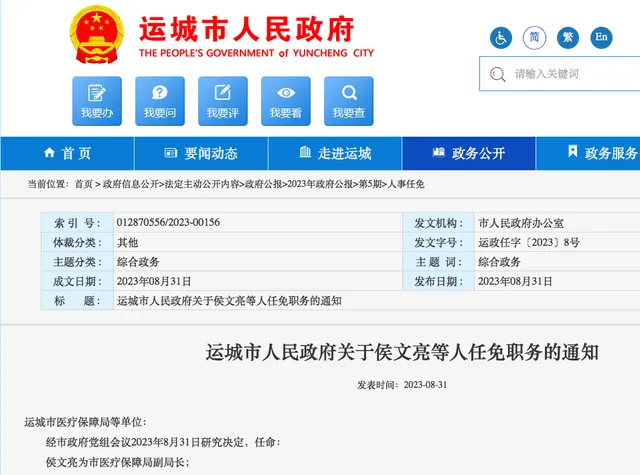Open the 走进运城 navigation tab
Image resolution: width=640 pixels, height=475 pixels.
pyautogui.click(x=335, y=153)
